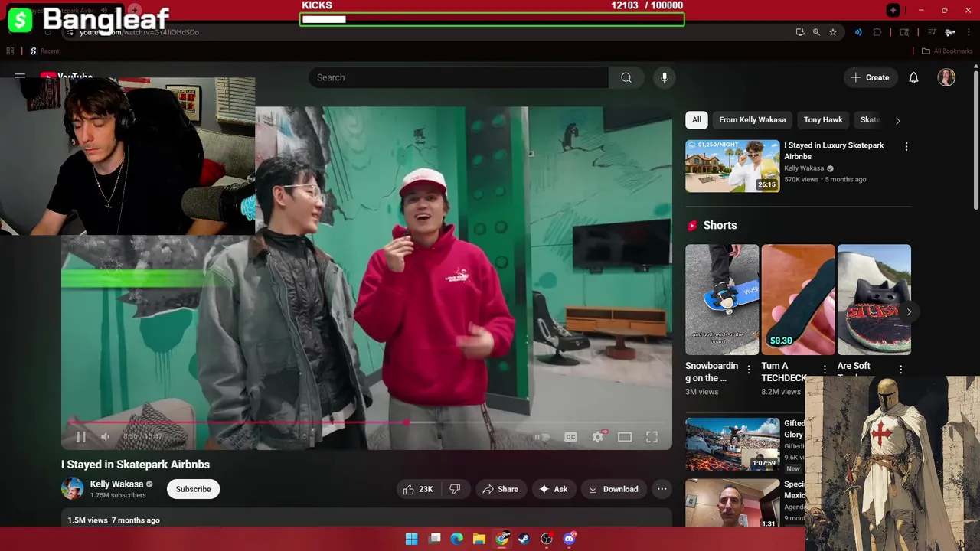Open more actions (three dots) under video
Image resolution: width=980 pixels, height=551 pixels.
tap(662, 489)
